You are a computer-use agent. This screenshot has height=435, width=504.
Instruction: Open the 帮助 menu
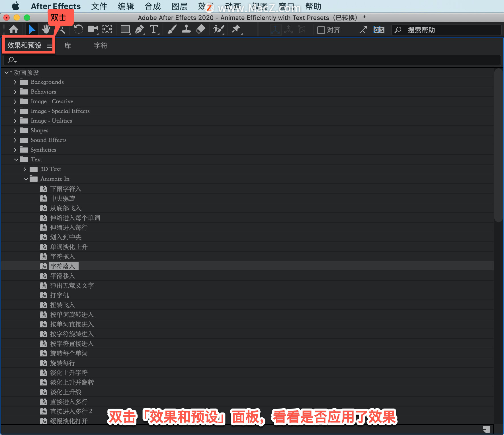313,6
